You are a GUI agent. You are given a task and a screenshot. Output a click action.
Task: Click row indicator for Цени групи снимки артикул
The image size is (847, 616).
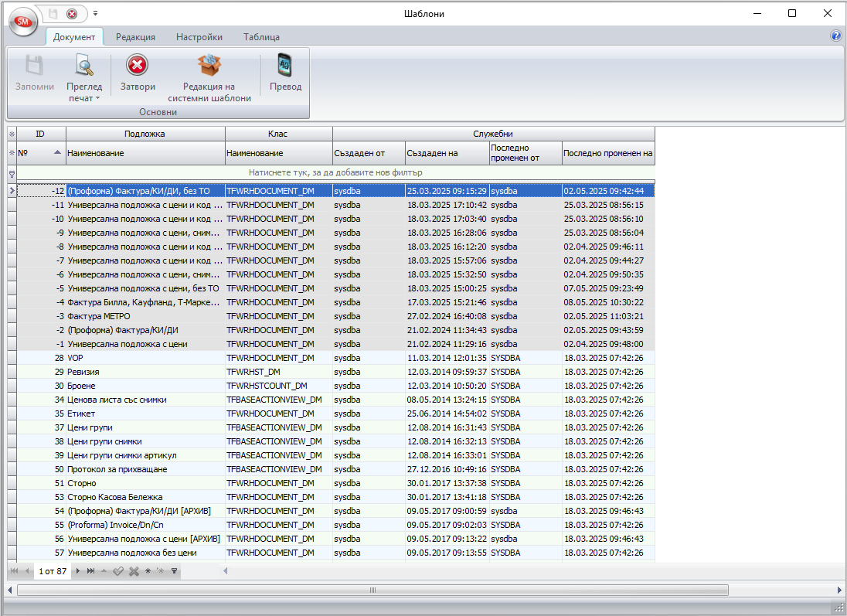tap(12, 455)
